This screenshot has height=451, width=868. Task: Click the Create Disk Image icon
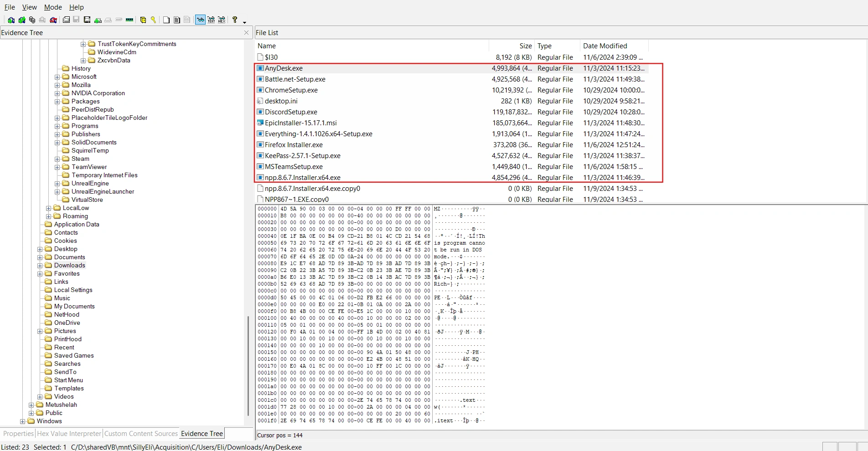click(x=66, y=20)
